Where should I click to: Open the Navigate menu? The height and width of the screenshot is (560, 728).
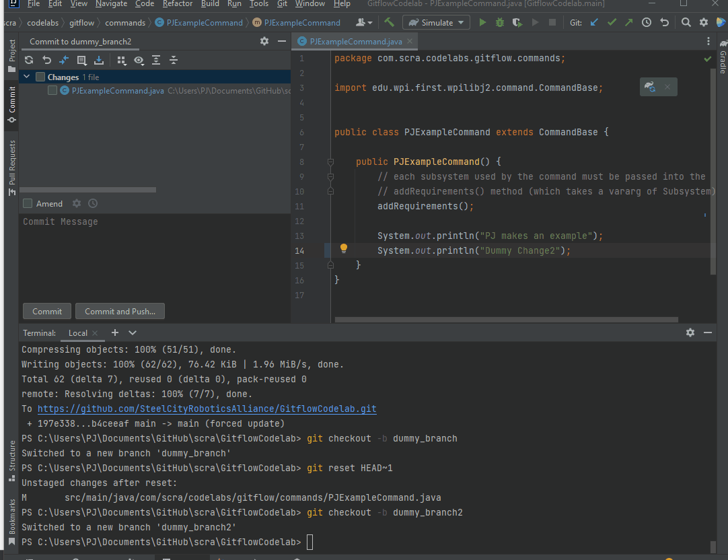[x=111, y=4]
